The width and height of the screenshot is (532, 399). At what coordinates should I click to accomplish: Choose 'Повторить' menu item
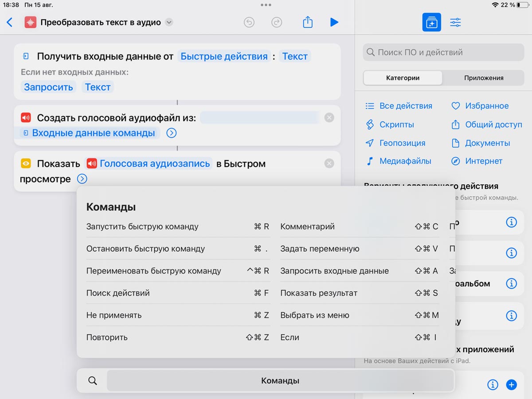point(178,337)
